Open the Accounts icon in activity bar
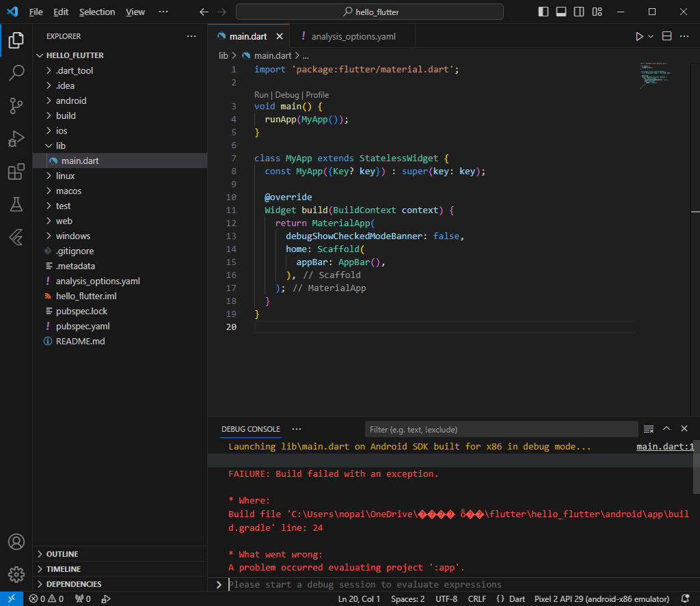Viewport: 700px width, 606px height. point(16,542)
